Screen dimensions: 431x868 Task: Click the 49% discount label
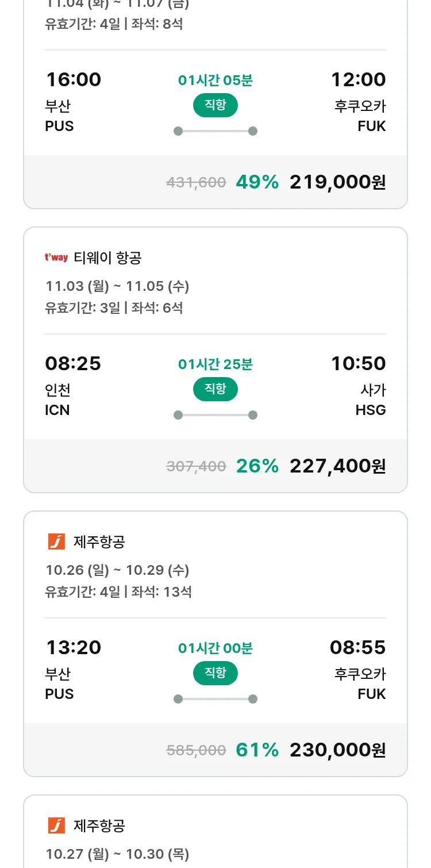pos(257,182)
